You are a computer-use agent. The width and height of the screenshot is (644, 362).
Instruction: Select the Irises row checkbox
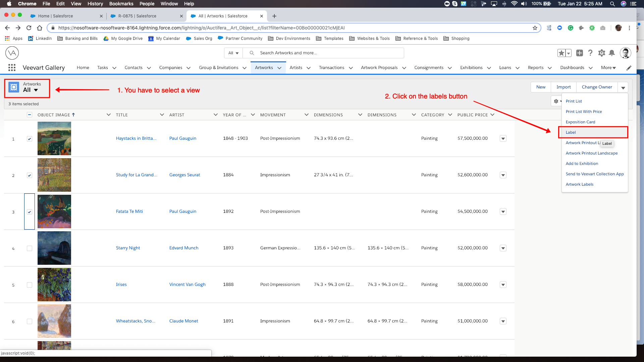click(30, 285)
